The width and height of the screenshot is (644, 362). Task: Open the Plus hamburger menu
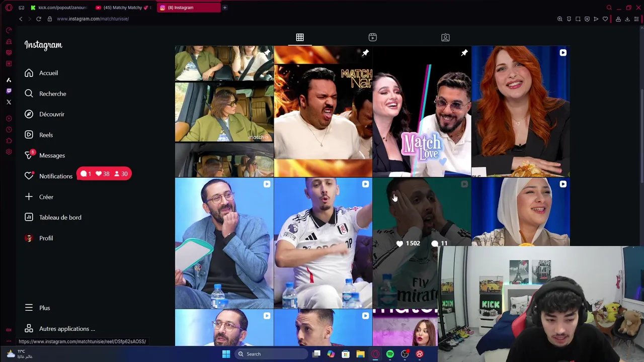pyautogui.click(x=29, y=308)
